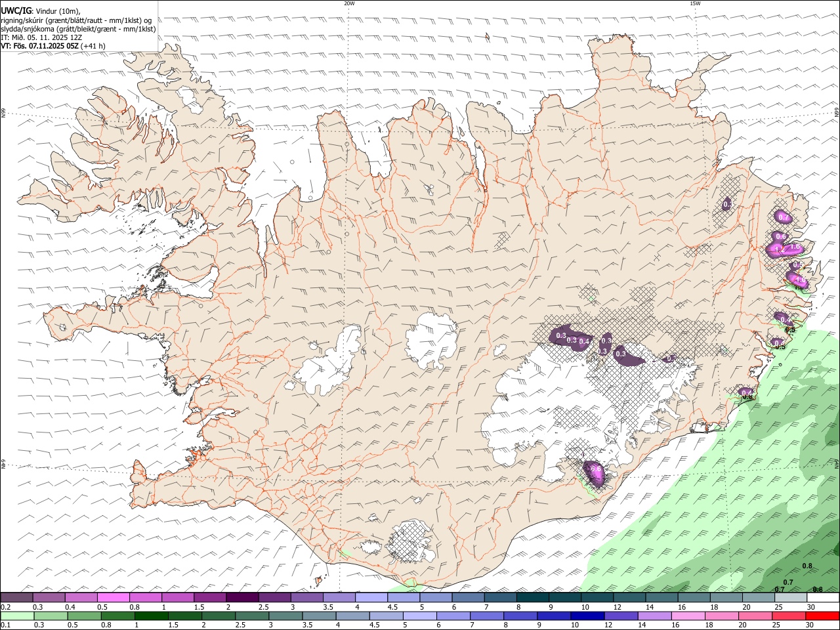The width and height of the screenshot is (840, 630).
Task: Select the gray-blue 4 rain legend swatch
Action: pos(352,616)
